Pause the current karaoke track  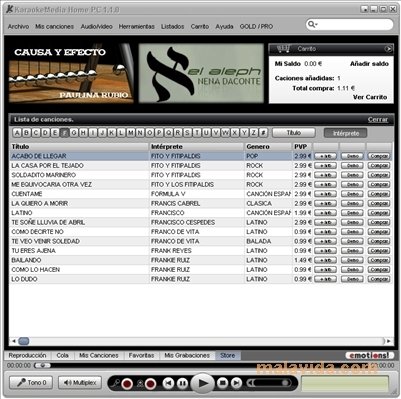click(182, 384)
